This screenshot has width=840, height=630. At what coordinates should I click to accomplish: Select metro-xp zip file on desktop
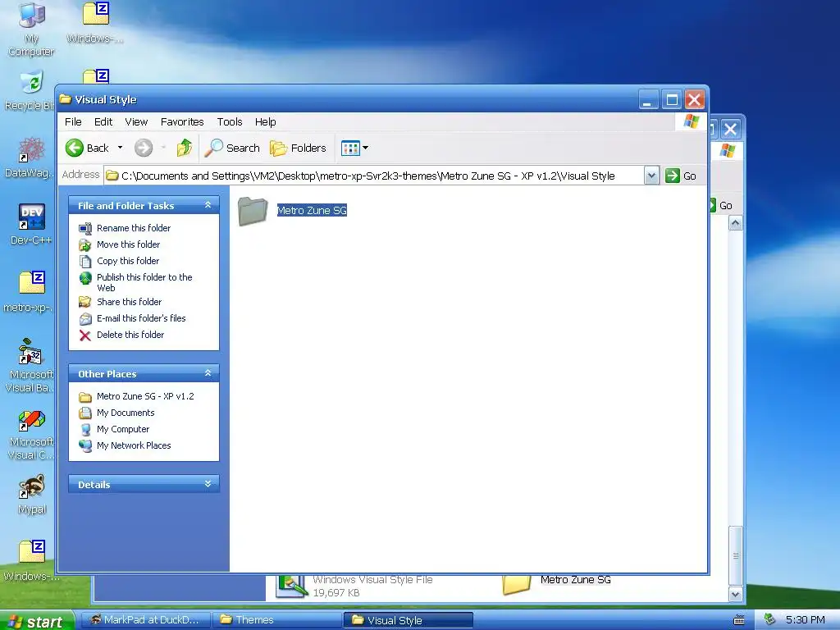tap(30, 291)
